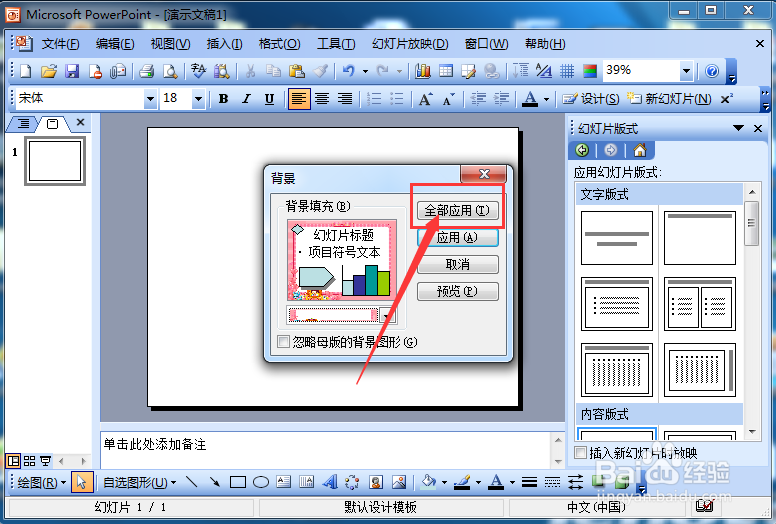776x524 pixels.
Task: Click the notes field to add notes
Action: click(327, 449)
